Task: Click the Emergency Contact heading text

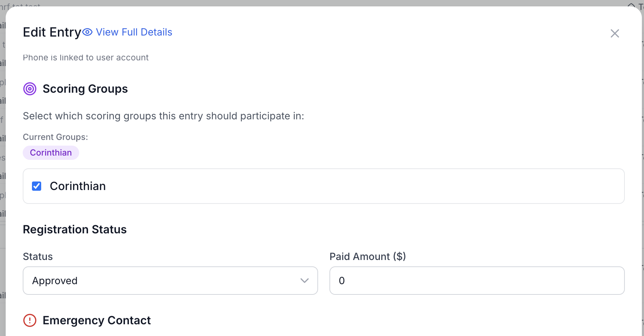Action: 97,320
